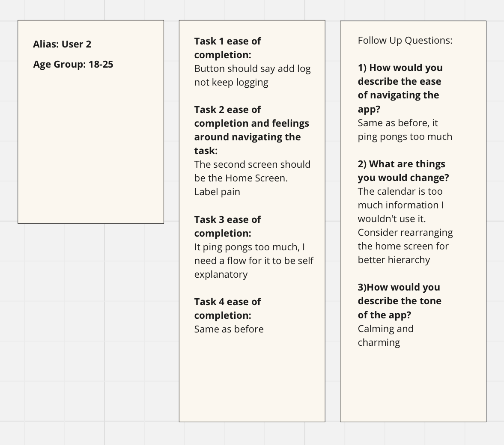Viewport: 504px width, 445px height.
Task: Select the 'Same as before' answer under Task 4
Action: pyautogui.click(x=229, y=329)
